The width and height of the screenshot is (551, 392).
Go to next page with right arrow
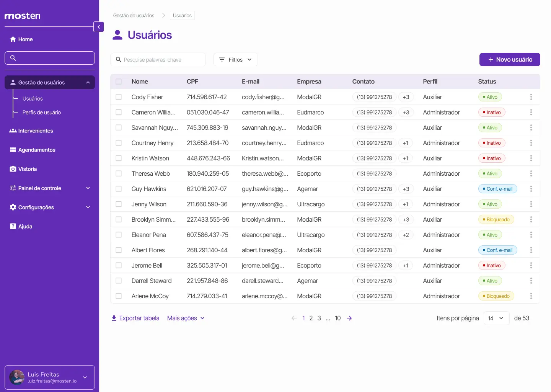(349, 318)
